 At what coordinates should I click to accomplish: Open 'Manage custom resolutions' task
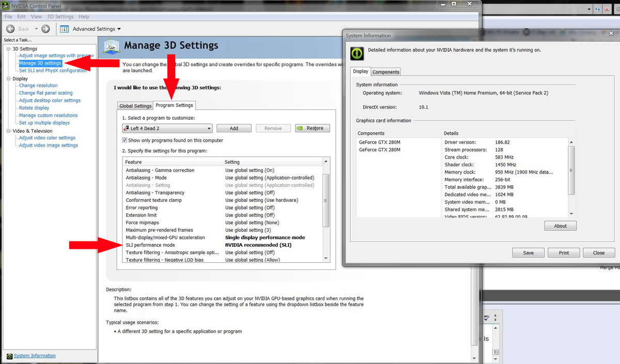tap(48, 116)
